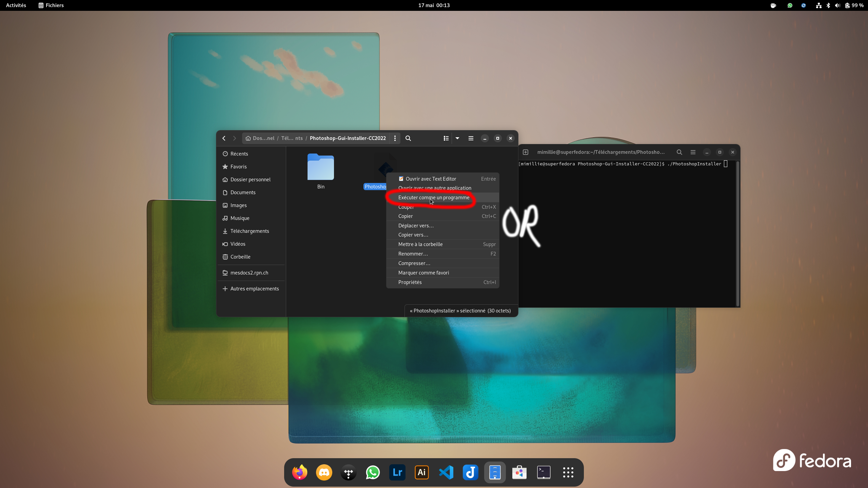
Task: Open Activités overview
Action: point(16,5)
